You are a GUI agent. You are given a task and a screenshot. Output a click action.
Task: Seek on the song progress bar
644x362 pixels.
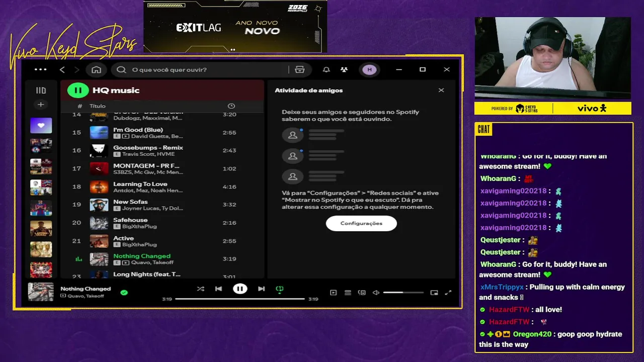coord(240,299)
